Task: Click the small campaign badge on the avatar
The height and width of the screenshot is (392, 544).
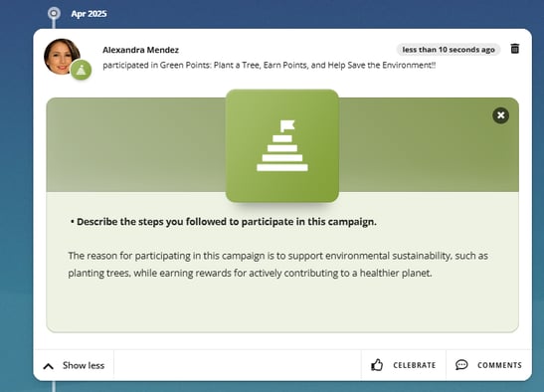Action: pyautogui.click(x=82, y=70)
